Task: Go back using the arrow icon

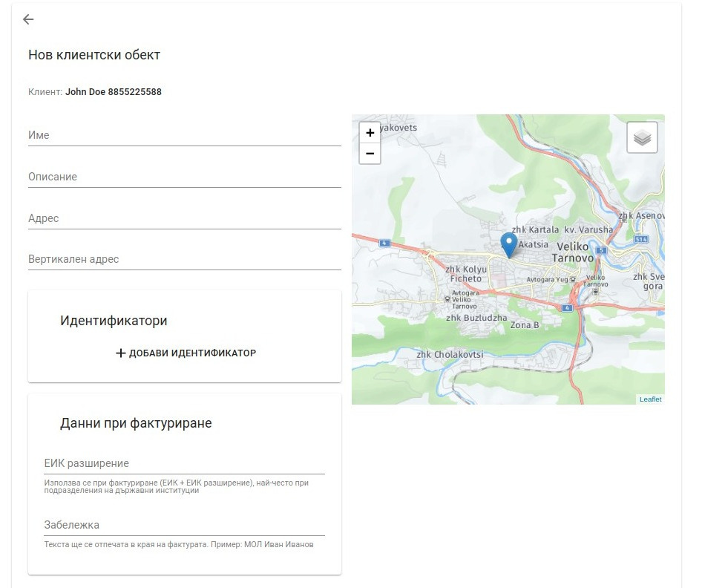Action: tap(28, 19)
